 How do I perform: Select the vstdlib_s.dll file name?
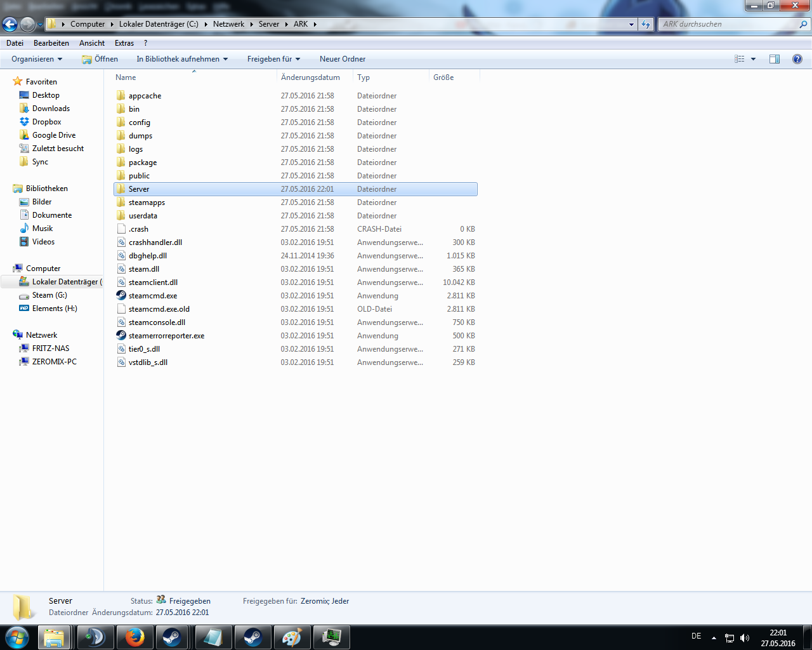pos(148,362)
